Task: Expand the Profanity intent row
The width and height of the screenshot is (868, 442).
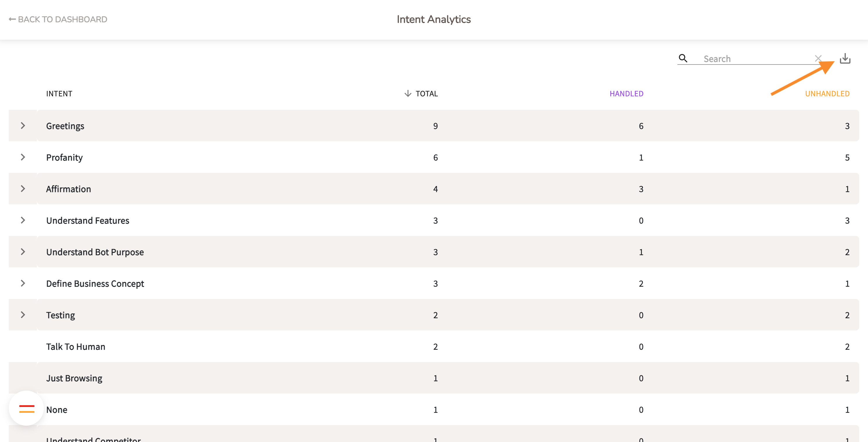Action: tap(23, 157)
